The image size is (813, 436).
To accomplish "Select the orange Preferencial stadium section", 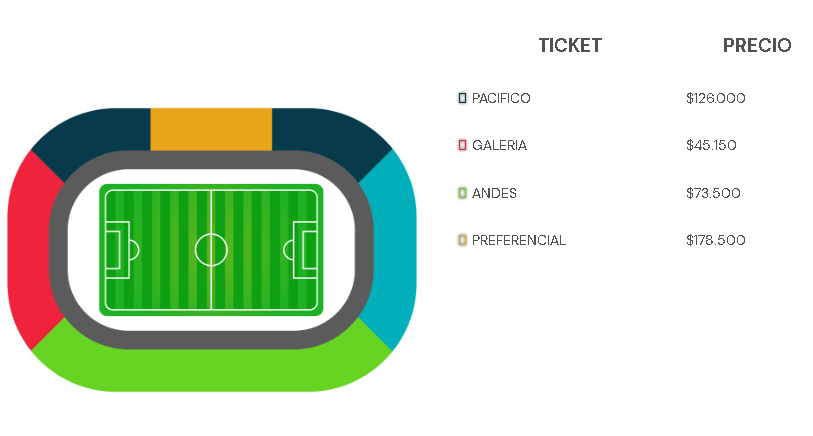I will coord(211,129).
